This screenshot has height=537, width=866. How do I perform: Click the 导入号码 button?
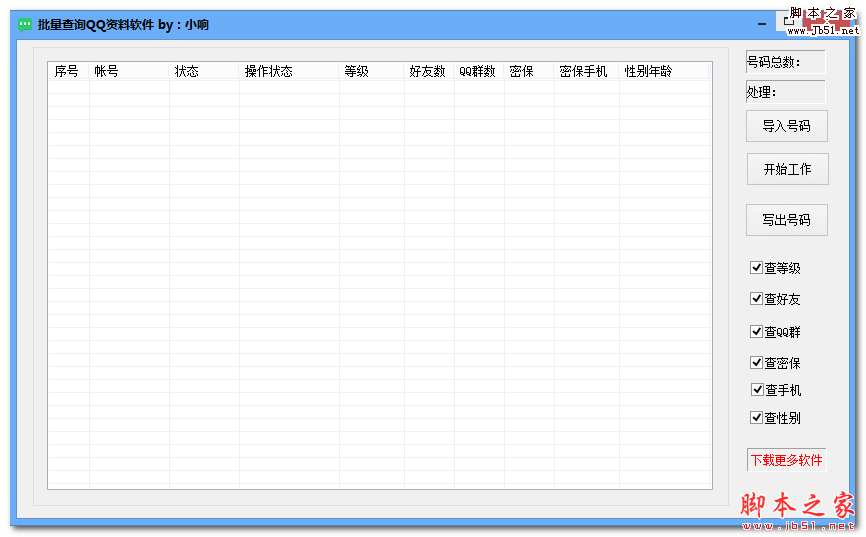pos(786,126)
